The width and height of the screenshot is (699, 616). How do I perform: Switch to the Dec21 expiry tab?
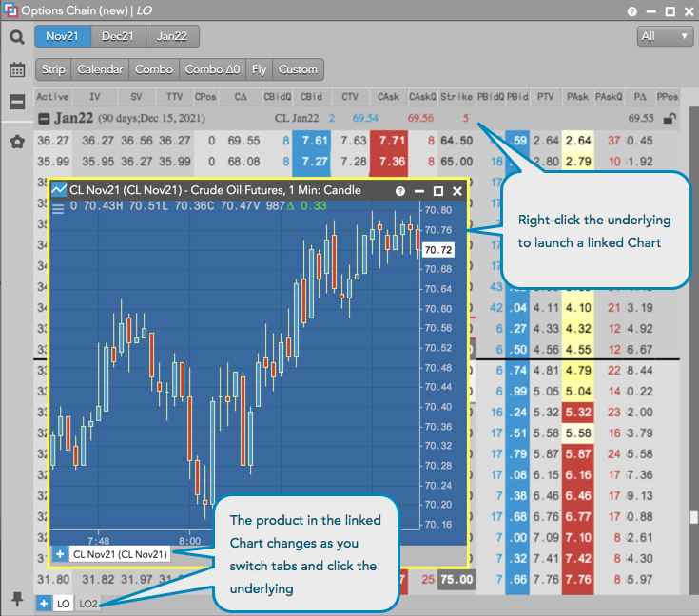pos(119,37)
